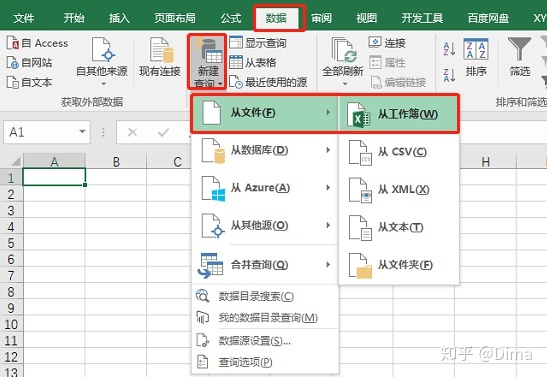Open 现有连接 existing connections
The width and height of the screenshot is (547, 377).
160,56
